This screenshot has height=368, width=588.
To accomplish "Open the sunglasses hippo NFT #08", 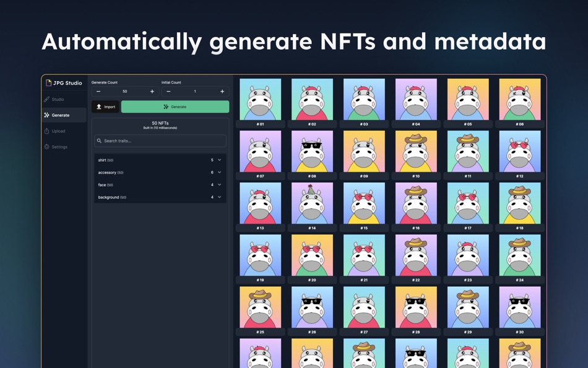I will point(312,151).
